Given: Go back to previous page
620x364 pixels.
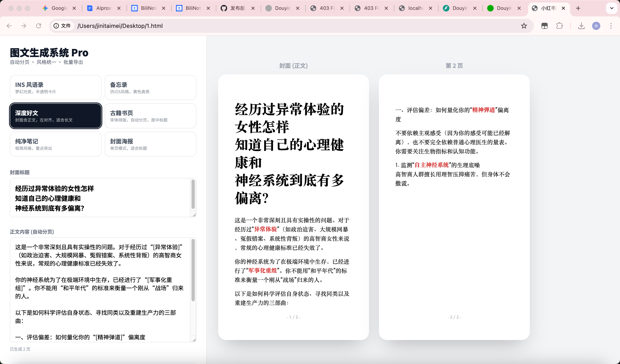Looking at the screenshot, I should coord(9,26).
